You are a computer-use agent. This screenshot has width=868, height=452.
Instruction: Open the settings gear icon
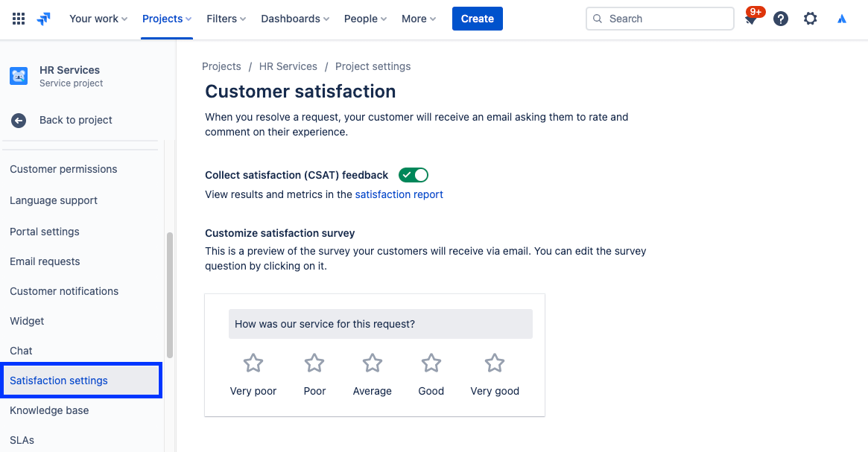[810, 18]
